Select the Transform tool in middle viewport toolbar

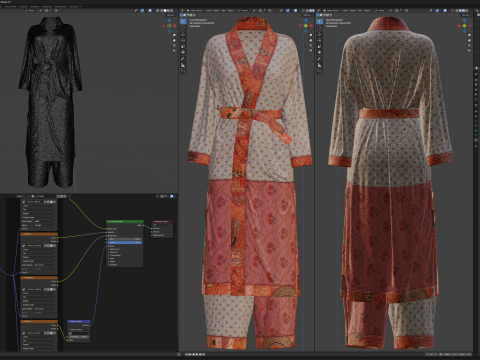pos(183,52)
